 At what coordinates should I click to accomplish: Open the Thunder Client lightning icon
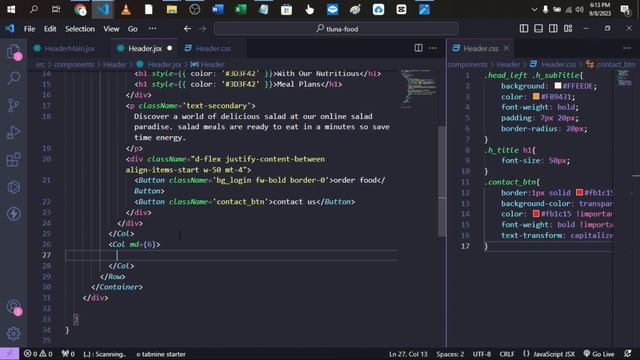tap(13, 214)
